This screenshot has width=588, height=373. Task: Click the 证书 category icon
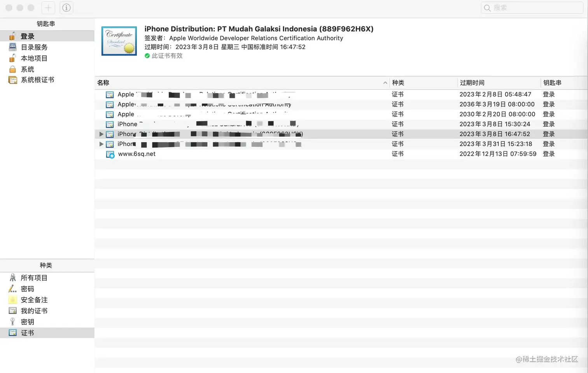(x=12, y=333)
